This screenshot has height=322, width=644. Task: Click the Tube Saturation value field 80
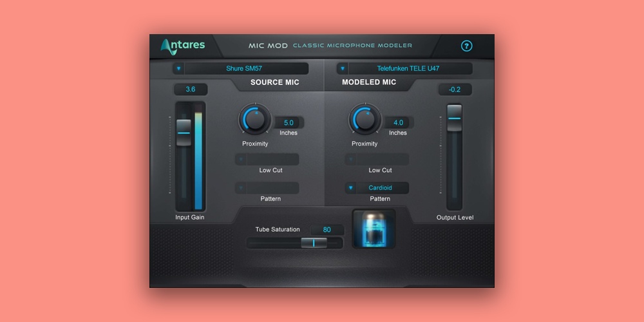tap(327, 230)
